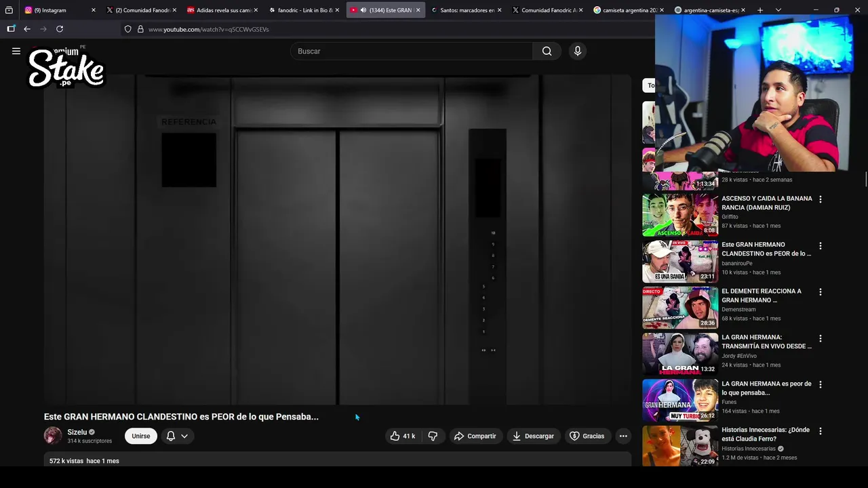
Task: Click the Gracias thanks button
Action: click(587, 436)
